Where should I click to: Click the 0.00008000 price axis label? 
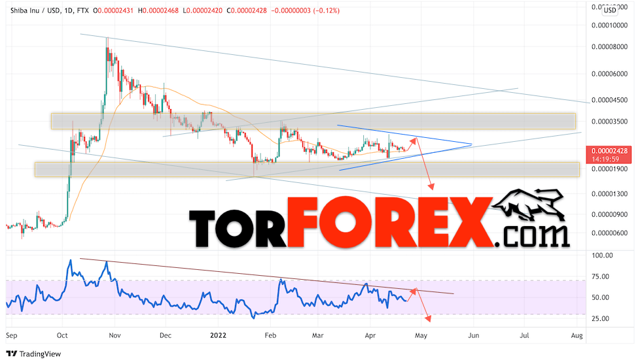(x=609, y=47)
